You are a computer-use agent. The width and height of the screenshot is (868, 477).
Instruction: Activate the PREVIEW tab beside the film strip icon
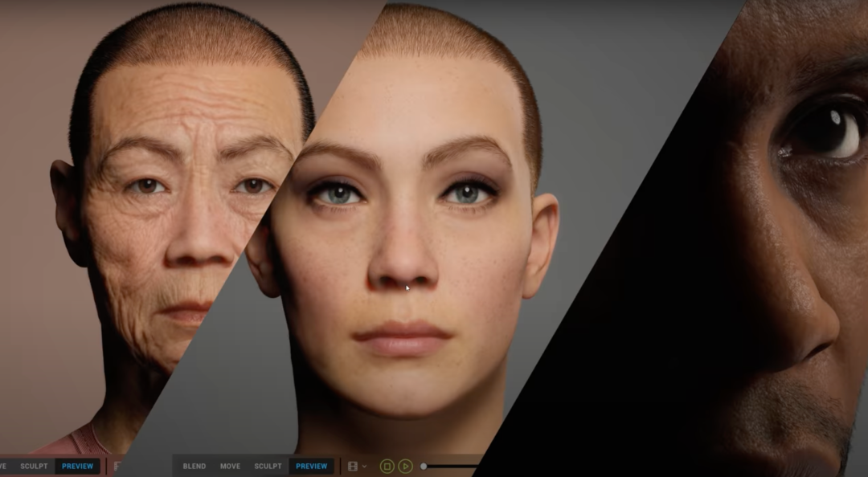(x=312, y=467)
